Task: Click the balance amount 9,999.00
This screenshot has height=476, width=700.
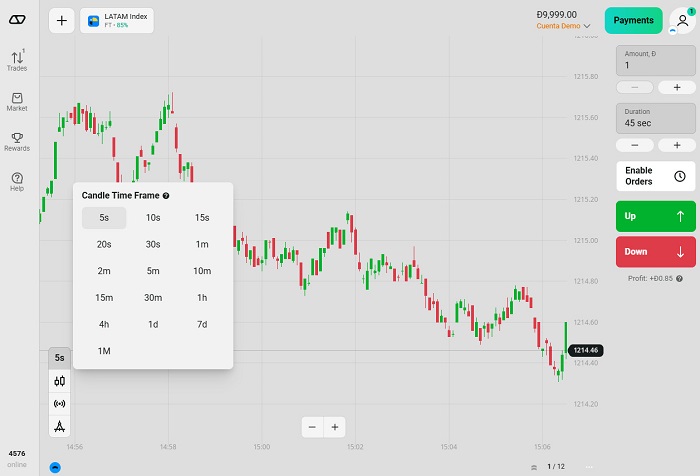Action: point(557,15)
